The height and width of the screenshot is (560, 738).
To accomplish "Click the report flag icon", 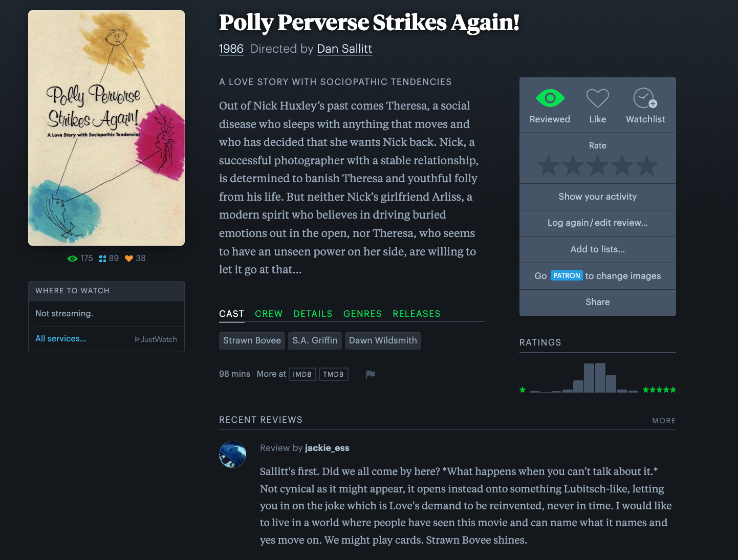I will click(371, 375).
